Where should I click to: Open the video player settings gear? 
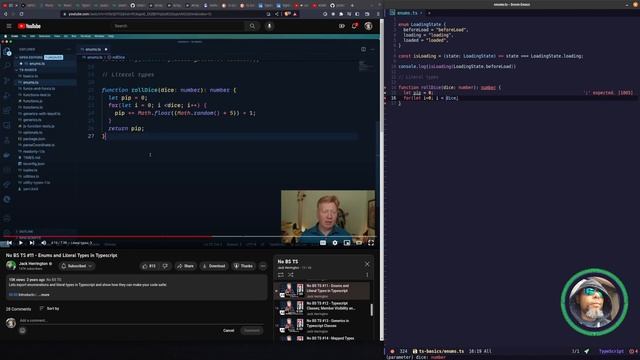[x=335, y=243]
